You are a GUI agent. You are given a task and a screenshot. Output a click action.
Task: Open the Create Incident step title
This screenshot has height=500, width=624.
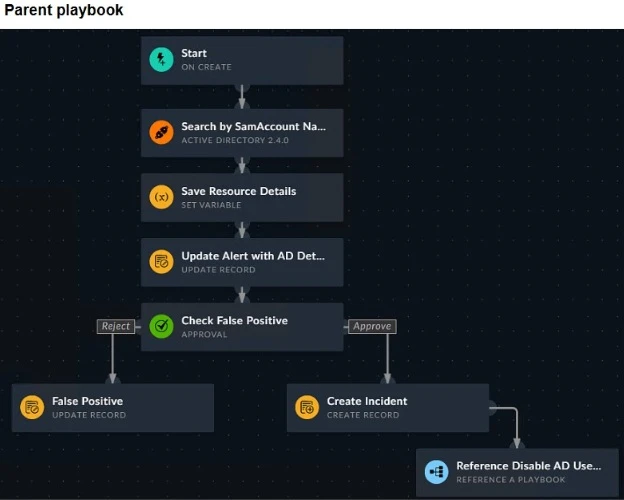click(x=367, y=401)
